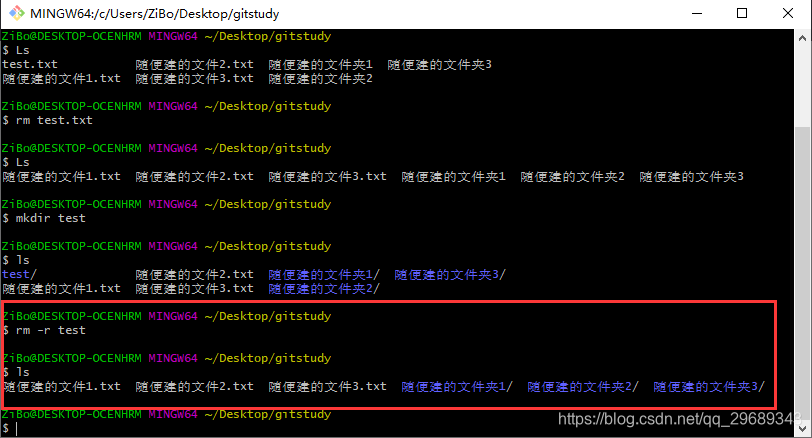Screen dimensions: 812x438
Task: Click '随便建的文件3.txt' in the final ls output
Action: click(x=327, y=386)
